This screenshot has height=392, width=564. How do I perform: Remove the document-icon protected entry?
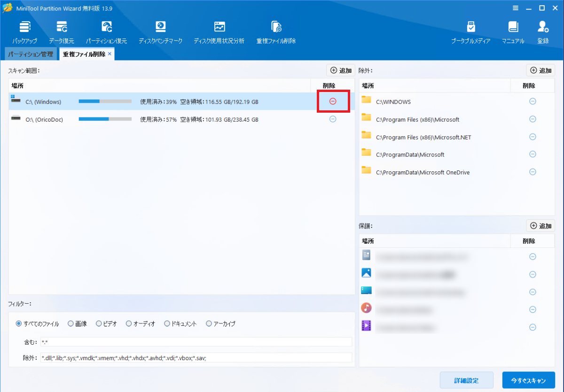(533, 256)
